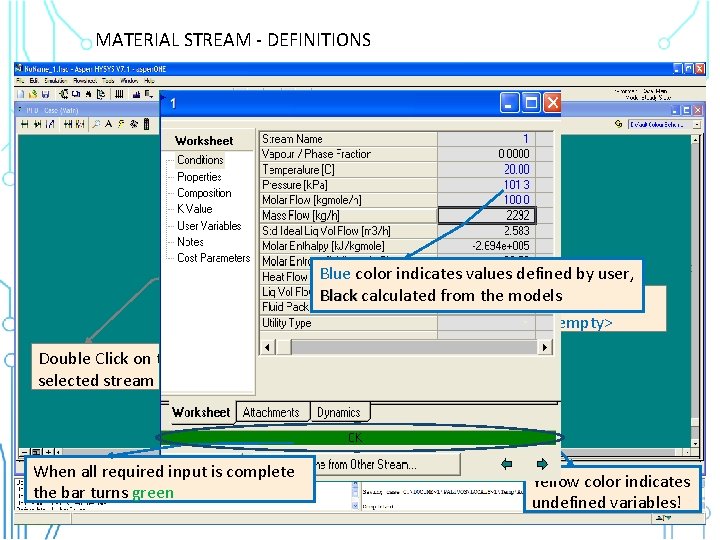
Task: Go to previous stream with left arrow
Action: (x=506, y=464)
